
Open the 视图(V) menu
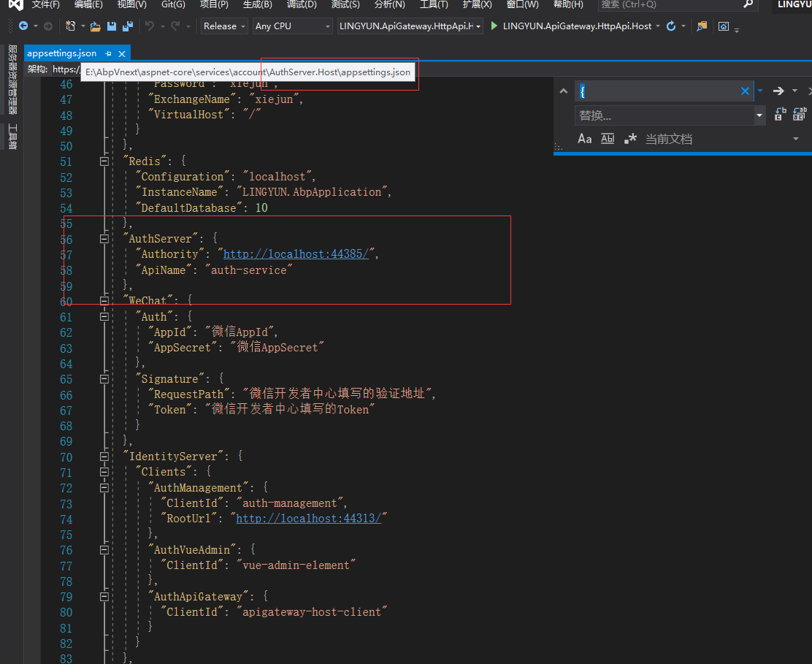[131, 6]
